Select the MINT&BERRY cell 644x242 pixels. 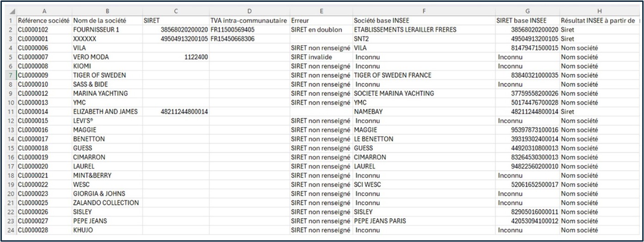tap(107, 175)
